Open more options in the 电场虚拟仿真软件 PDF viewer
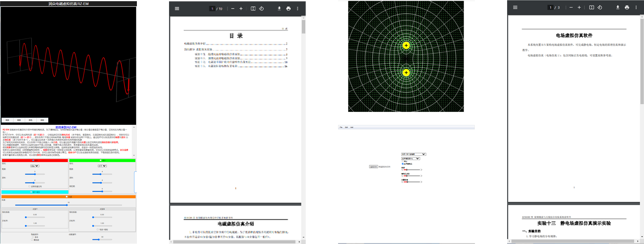Screen dimensions: 644x244 (x=636, y=7)
